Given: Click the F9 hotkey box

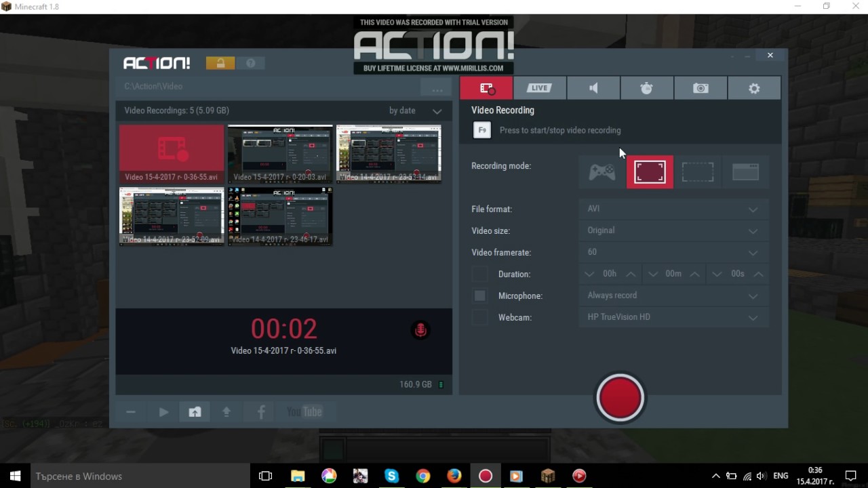Looking at the screenshot, I should (481, 130).
